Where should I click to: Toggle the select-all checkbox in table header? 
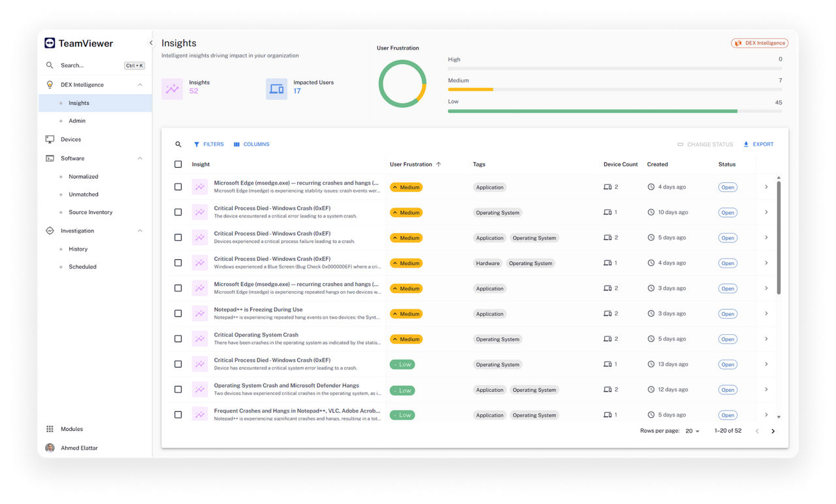click(178, 165)
